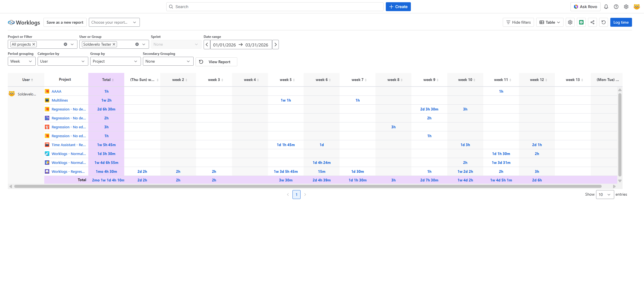The image size is (644, 290).
Task: Click the refresh report icon beside Log time
Action: point(604,22)
